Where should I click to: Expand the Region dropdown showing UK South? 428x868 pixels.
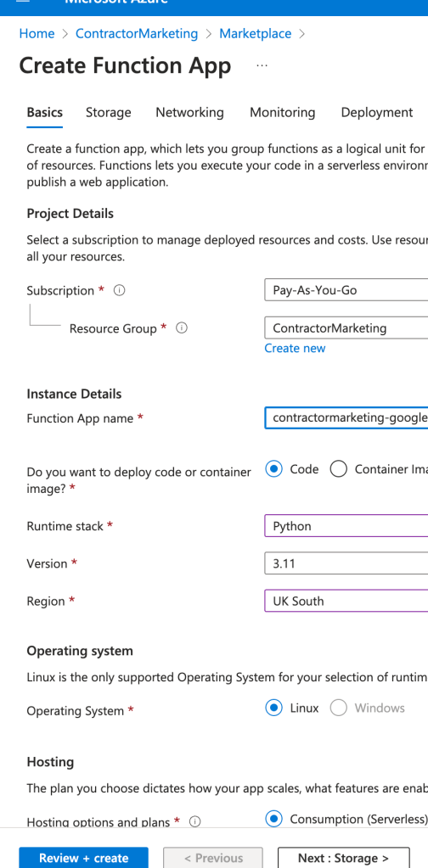click(x=346, y=602)
